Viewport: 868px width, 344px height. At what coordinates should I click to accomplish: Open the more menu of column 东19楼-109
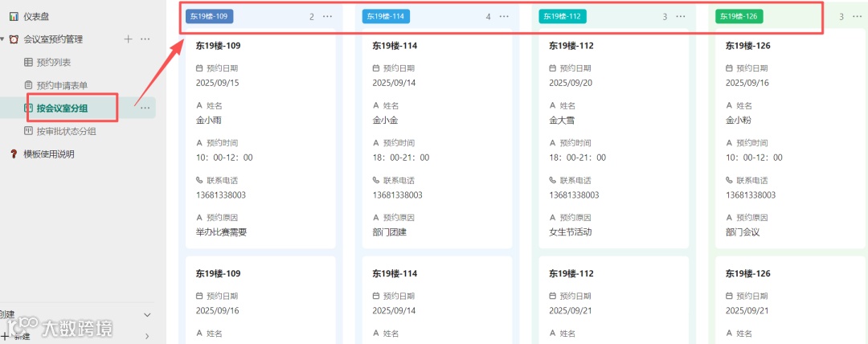(x=328, y=17)
